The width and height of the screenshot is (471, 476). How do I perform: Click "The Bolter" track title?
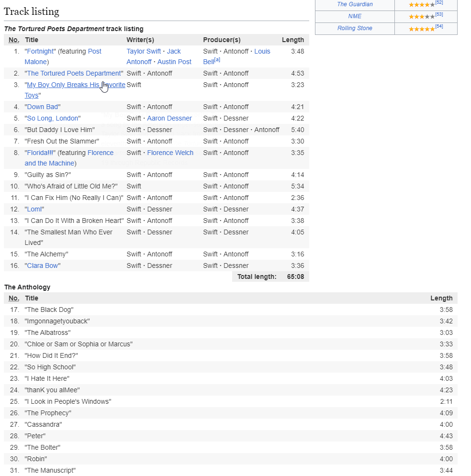coord(43,447)
